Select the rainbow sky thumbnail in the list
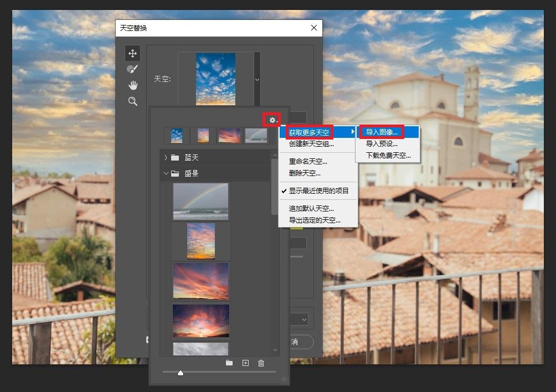Screen dimensions: 556x392 click(200, 202)
